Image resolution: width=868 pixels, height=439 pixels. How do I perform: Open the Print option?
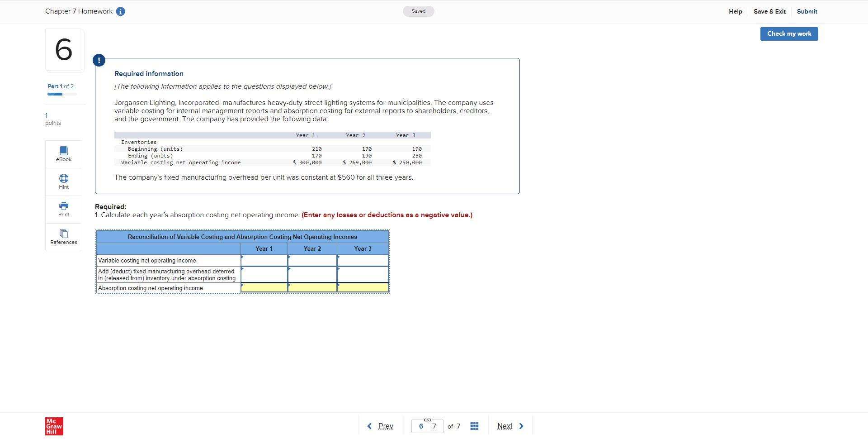[x=63, y=209]
